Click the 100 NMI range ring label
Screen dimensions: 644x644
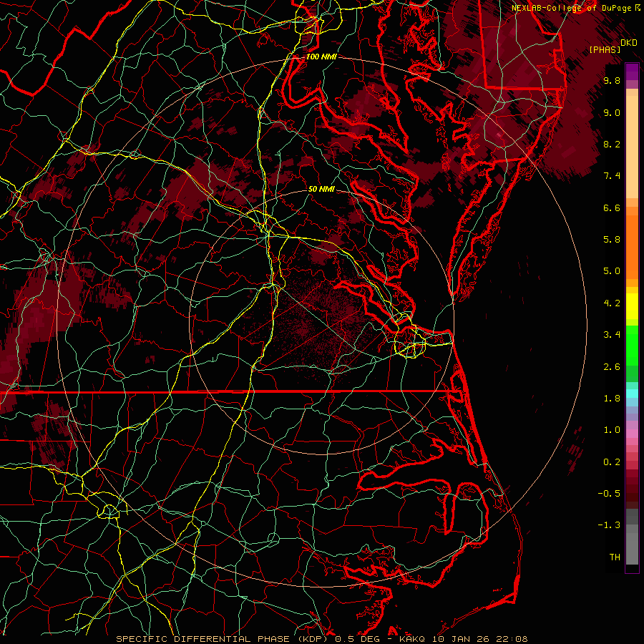(321, 57)
